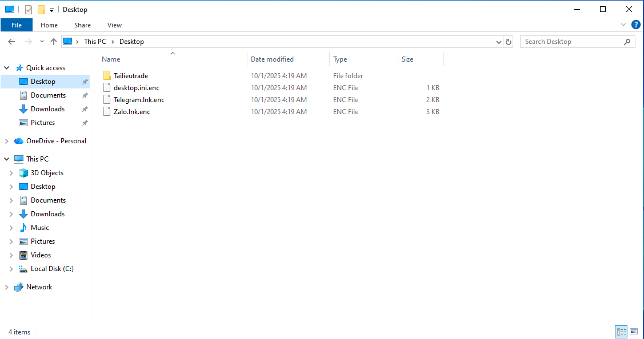Viewport: 644px width, 339px height.
Task: Switch to details view layout
Action: pos(621,332)
